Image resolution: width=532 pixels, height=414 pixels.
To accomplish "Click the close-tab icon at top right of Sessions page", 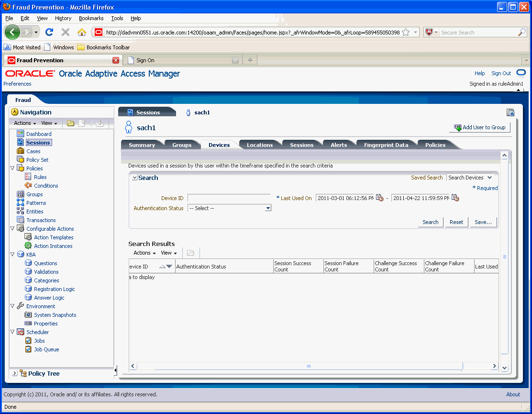I will click(510, 112).
